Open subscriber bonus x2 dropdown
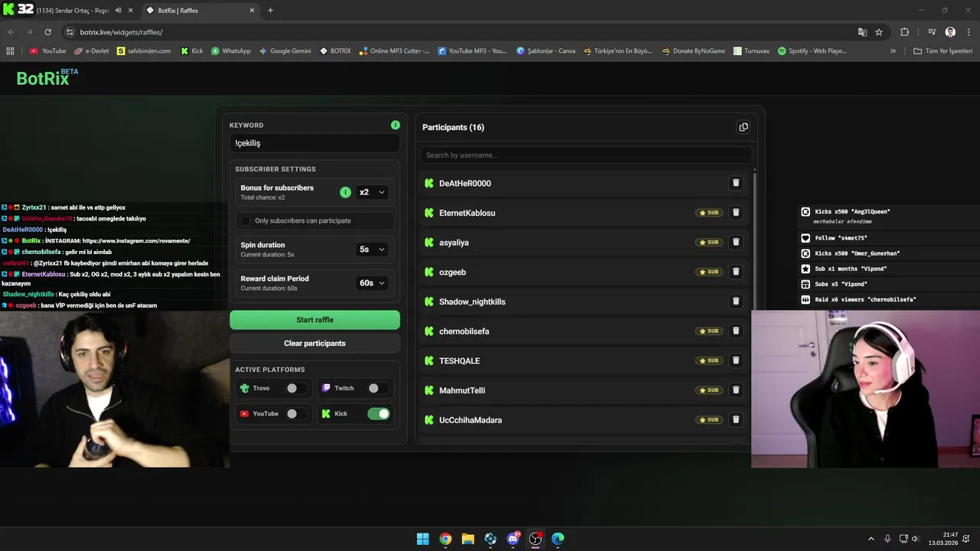Screen dimensions: 980x551 pos(372,192)
